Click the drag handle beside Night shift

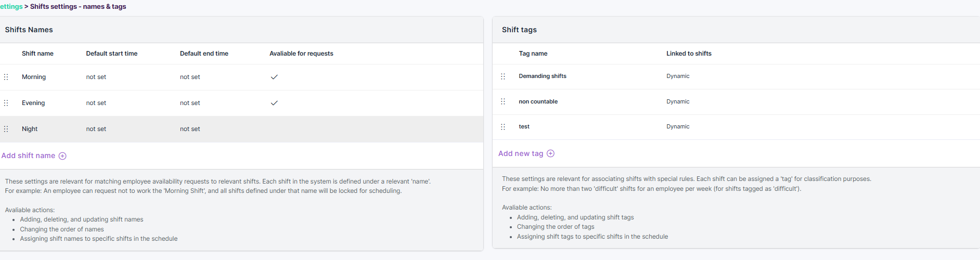click(6, 129)
